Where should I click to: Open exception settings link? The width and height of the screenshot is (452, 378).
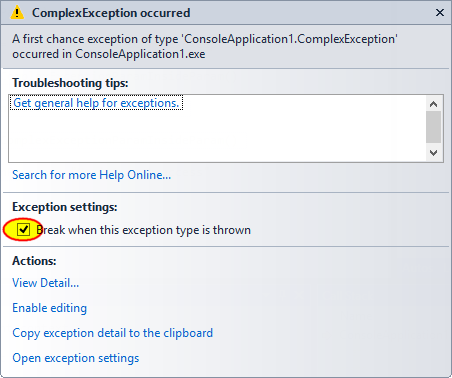[x=76, y=358]
